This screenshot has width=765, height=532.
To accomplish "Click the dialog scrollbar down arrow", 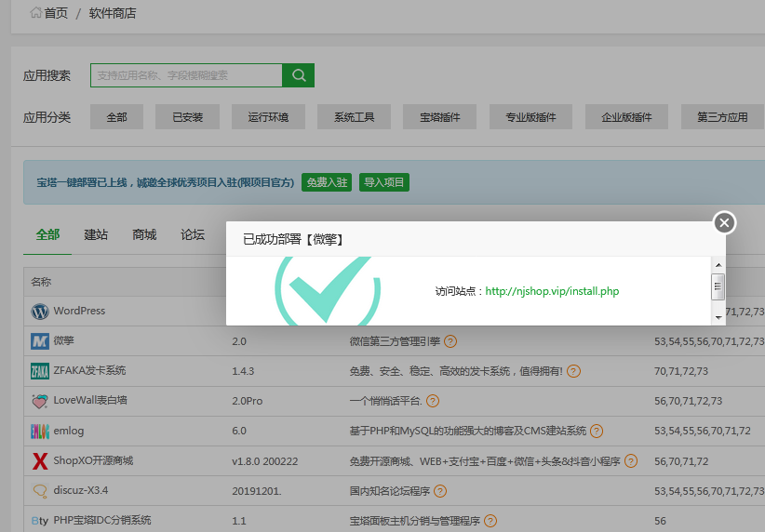I will click(718, 317).
